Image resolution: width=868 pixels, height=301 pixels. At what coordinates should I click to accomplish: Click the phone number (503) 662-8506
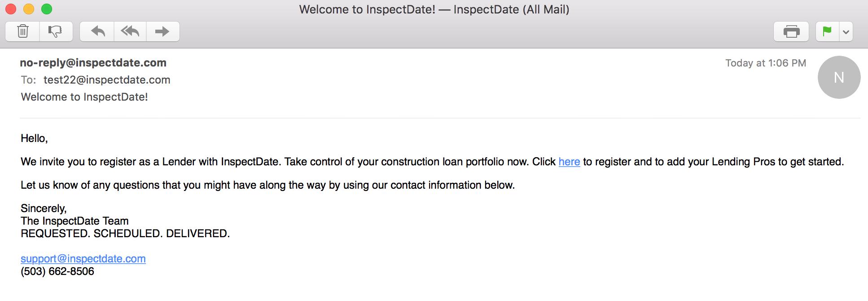click(x=57, y=271)
